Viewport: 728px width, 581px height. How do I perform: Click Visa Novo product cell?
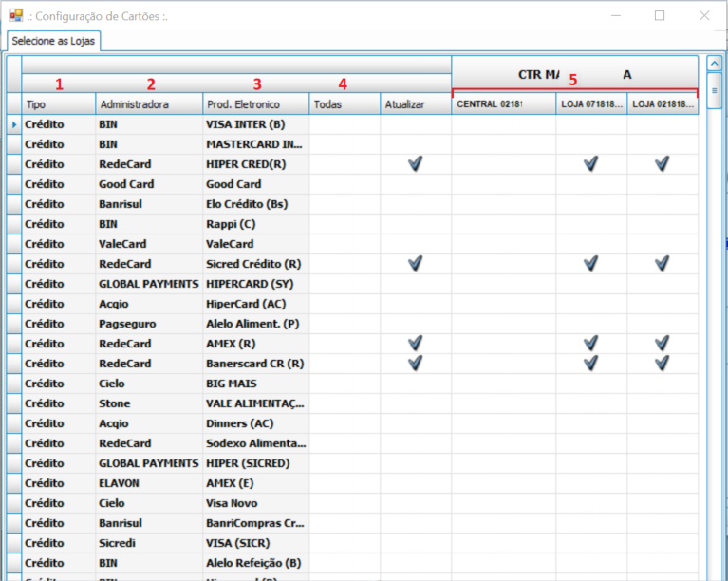pos(256,503)
